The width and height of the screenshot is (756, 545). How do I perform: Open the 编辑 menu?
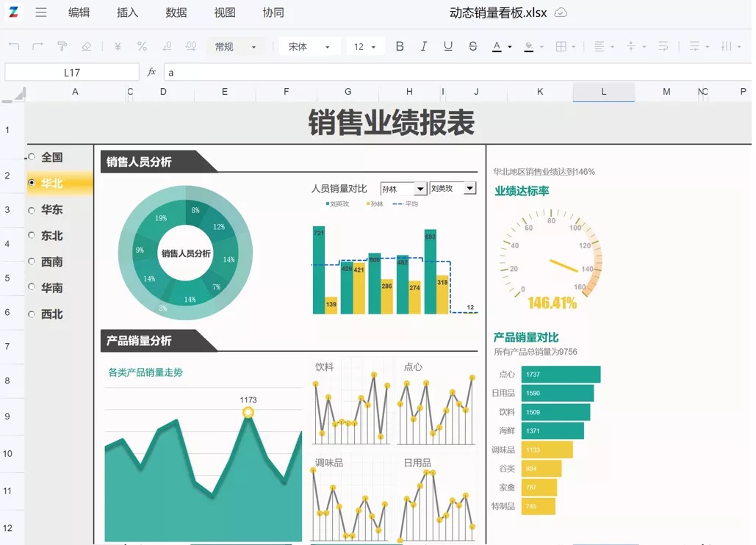pos(79,12)
